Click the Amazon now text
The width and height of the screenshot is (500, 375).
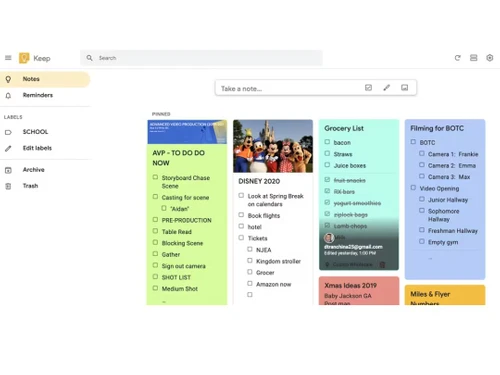pyautogui.click(x=274, y=284)
